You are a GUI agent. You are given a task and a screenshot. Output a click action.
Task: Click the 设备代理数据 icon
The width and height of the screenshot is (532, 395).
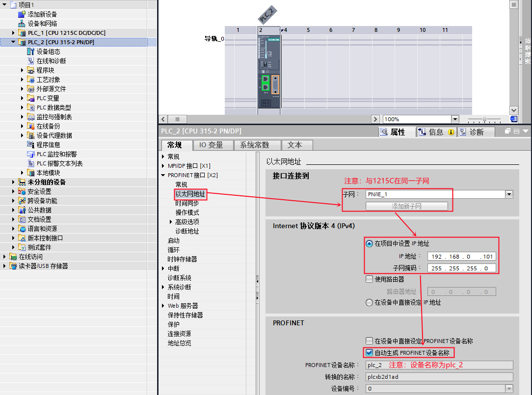[x=31, y=135]
